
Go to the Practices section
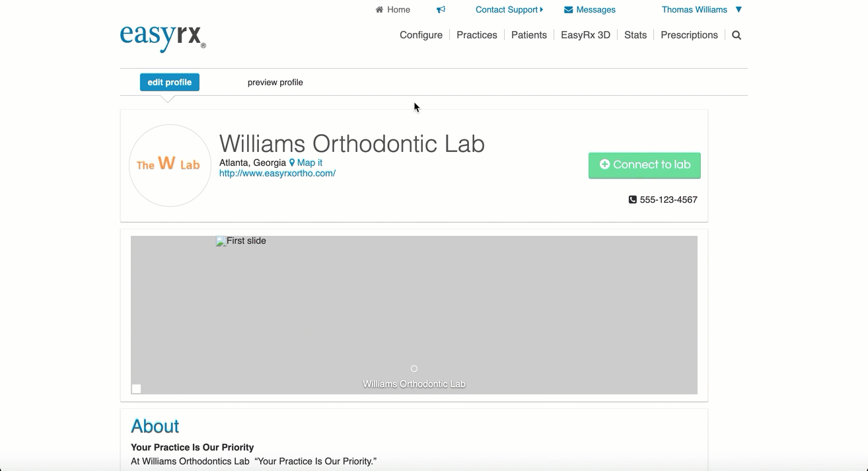tap(477, 35)
